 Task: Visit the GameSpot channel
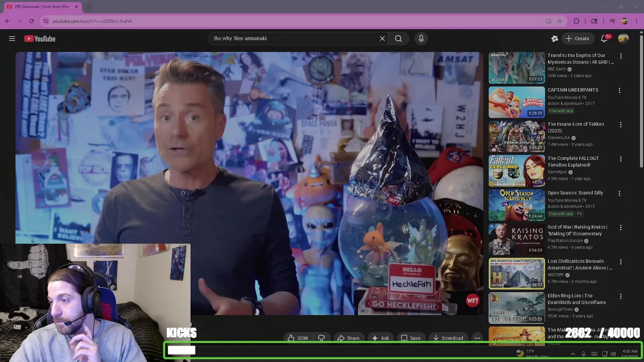[558, 172]
